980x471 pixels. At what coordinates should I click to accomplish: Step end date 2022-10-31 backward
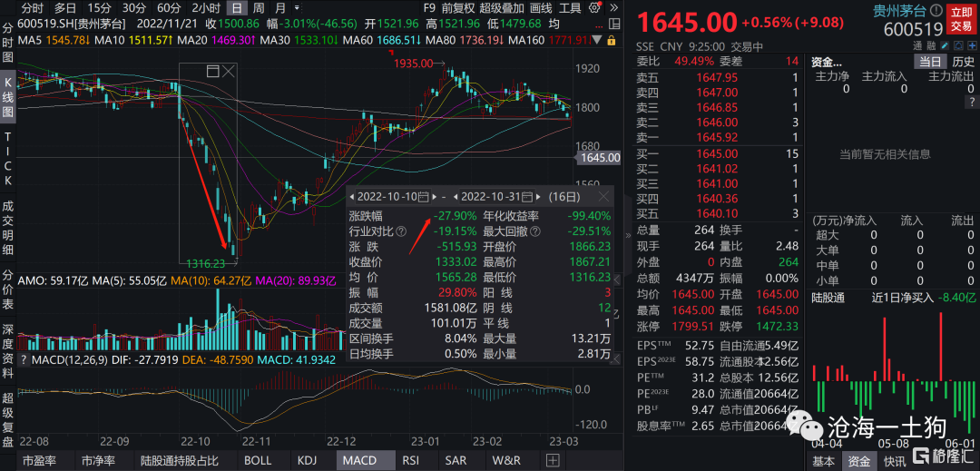click(456, 197)
